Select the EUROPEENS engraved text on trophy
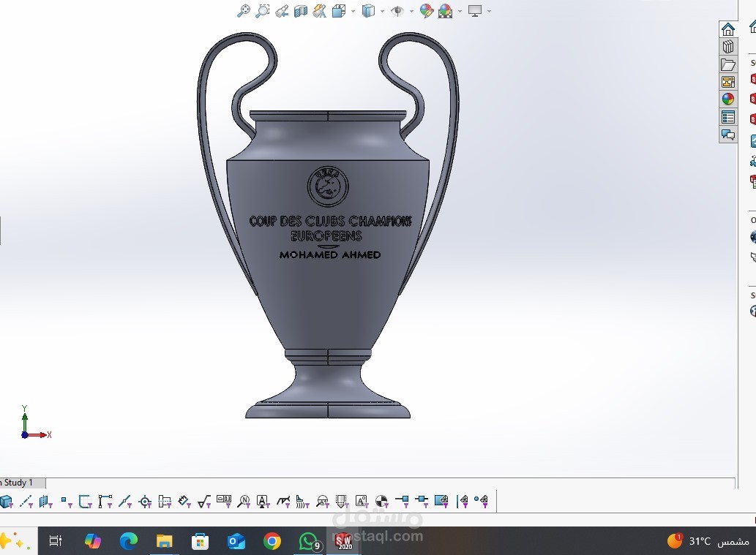Viewport: 756px width, 555px height. 326,236
